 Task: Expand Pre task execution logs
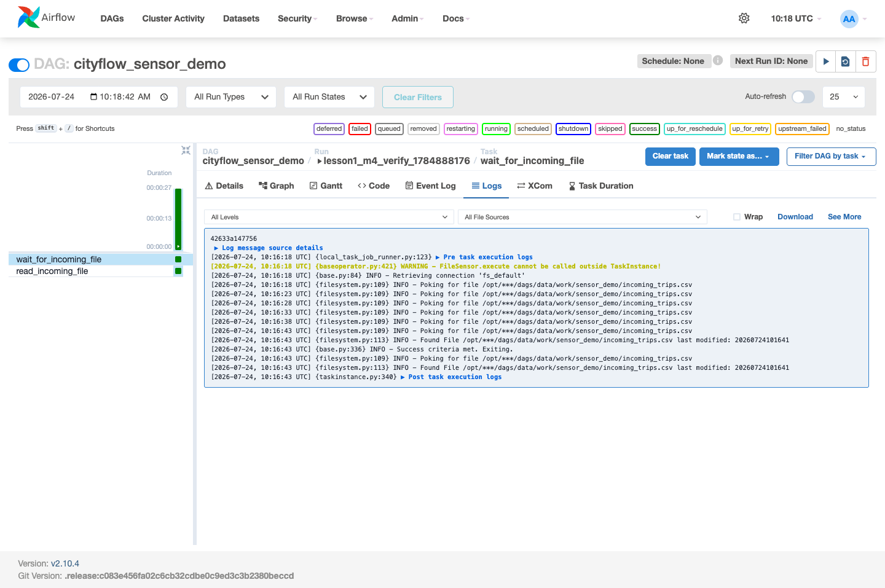[484, 257]
